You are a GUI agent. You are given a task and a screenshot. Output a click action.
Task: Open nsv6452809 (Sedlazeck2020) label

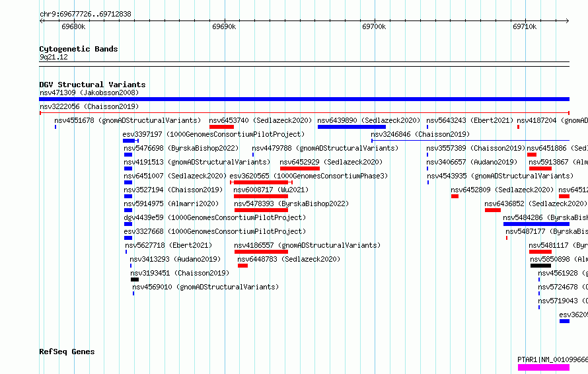click(502, 190)
